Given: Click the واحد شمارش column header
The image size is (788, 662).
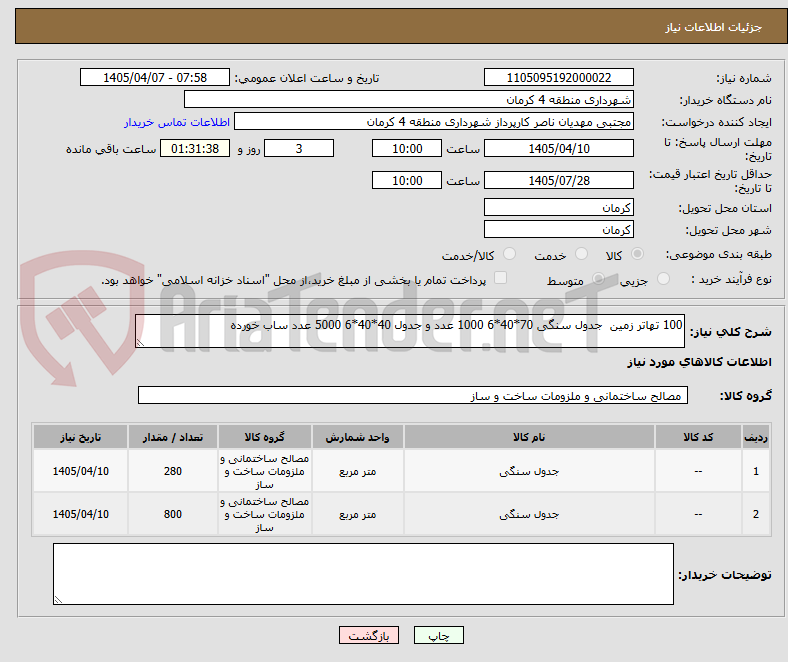Looking at the screenshot, I should coord(357,437).
